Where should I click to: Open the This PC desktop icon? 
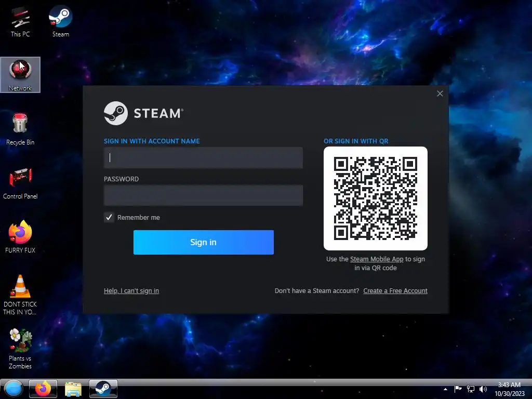20,21
